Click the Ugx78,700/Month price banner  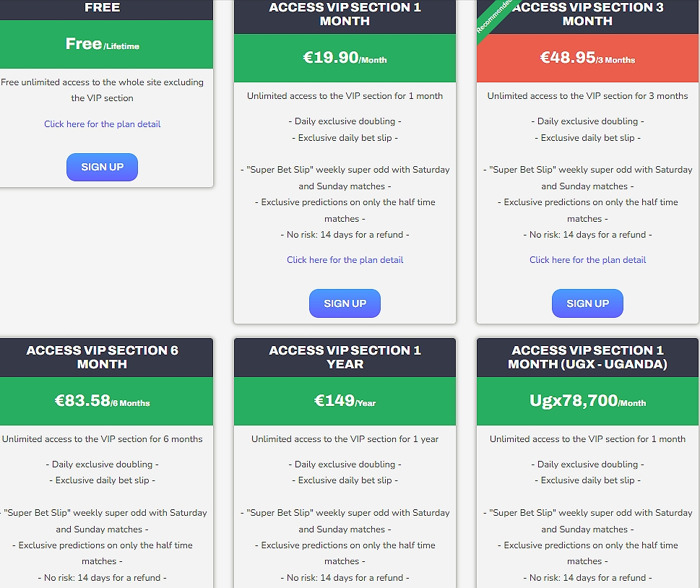[587, 401]
